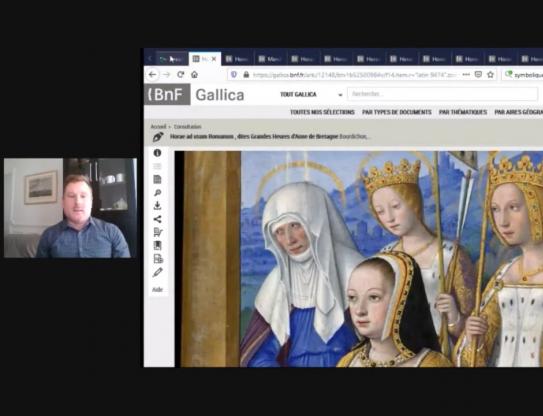Click the presenter's webcam video thumbnail

[70, 208]
